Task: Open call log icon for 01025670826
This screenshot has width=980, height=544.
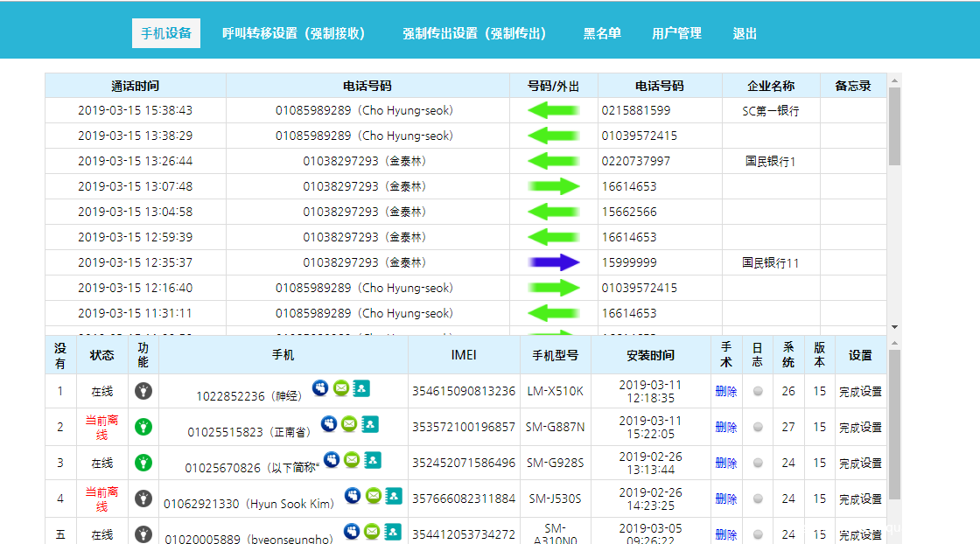Action: (x=332, y=460)
